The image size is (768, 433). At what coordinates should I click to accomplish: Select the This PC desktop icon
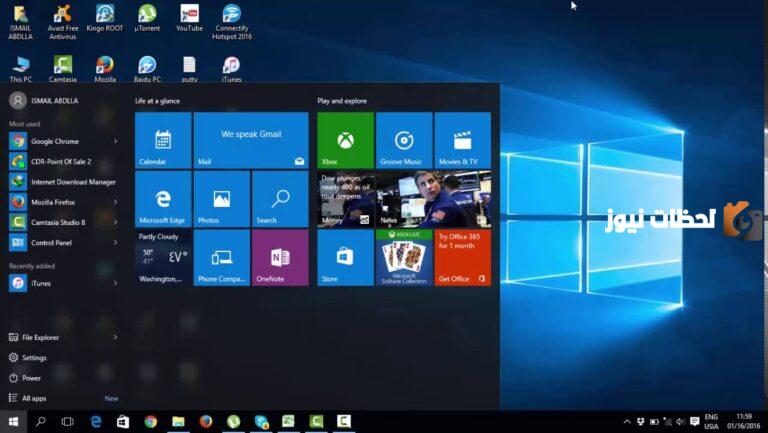[x=21, y=69]
